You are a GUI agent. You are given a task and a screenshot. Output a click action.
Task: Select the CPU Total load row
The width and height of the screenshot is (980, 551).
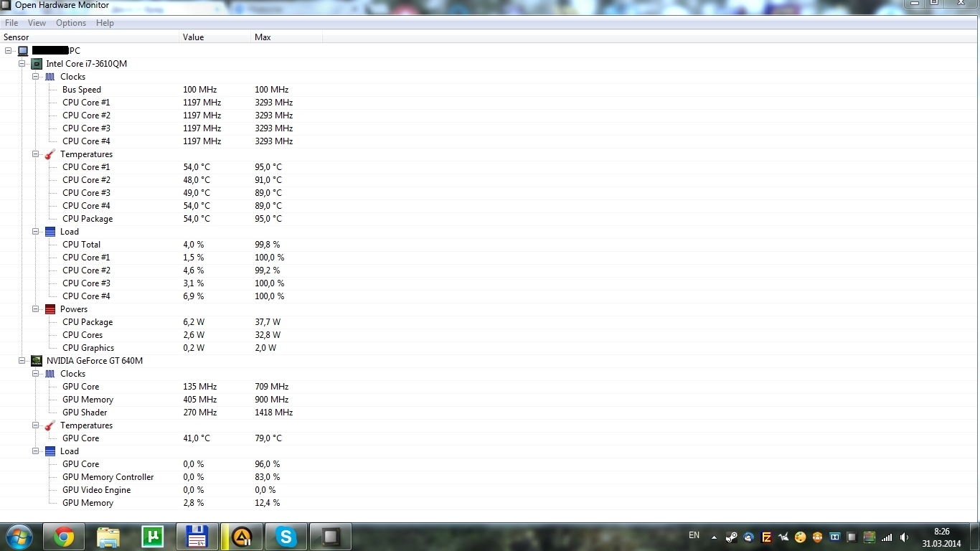coord(490,245)
